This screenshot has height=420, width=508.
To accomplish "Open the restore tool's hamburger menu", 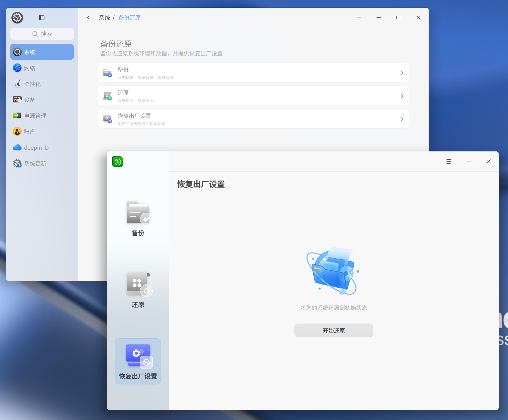I will [x=449, y=161].
